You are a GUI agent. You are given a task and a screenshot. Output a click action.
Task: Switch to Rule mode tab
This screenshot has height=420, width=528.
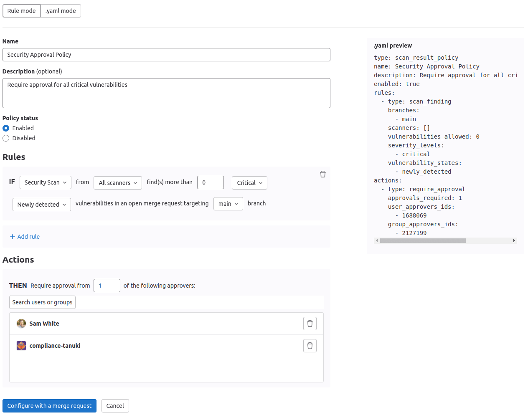click(x=21, y=11)
